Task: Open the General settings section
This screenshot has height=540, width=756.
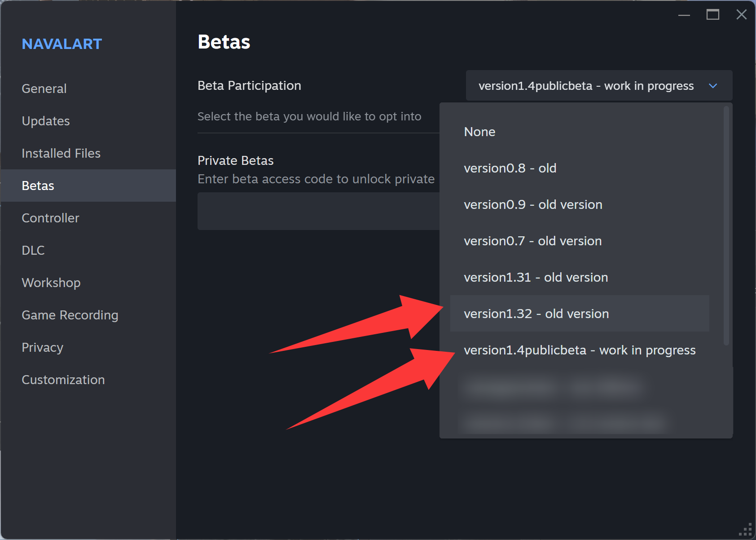Action: point(44,89)
